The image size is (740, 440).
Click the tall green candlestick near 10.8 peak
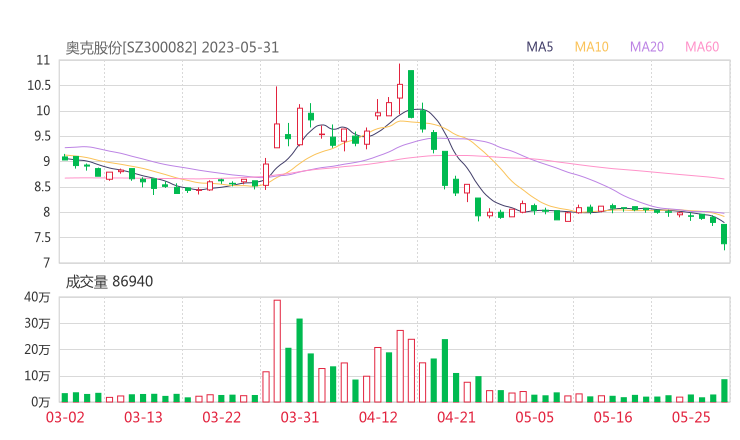[411, 94]
